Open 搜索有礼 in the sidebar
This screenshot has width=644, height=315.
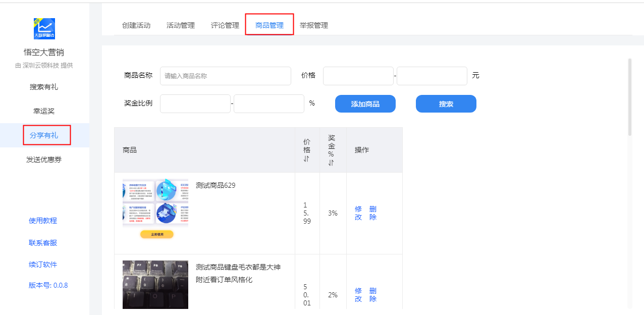[x=44, y=87]
